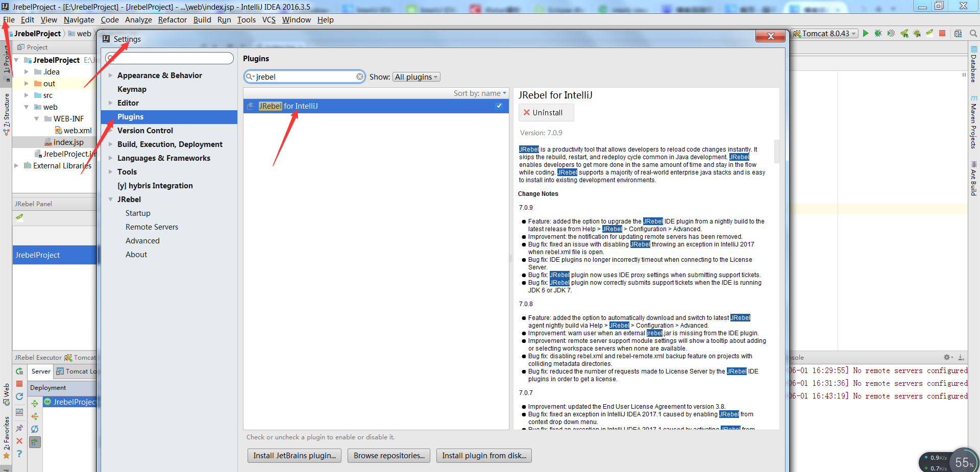This screenshot has height=472, width=980.
Task: Open the Maven Projects side tab
Action: 973,122
